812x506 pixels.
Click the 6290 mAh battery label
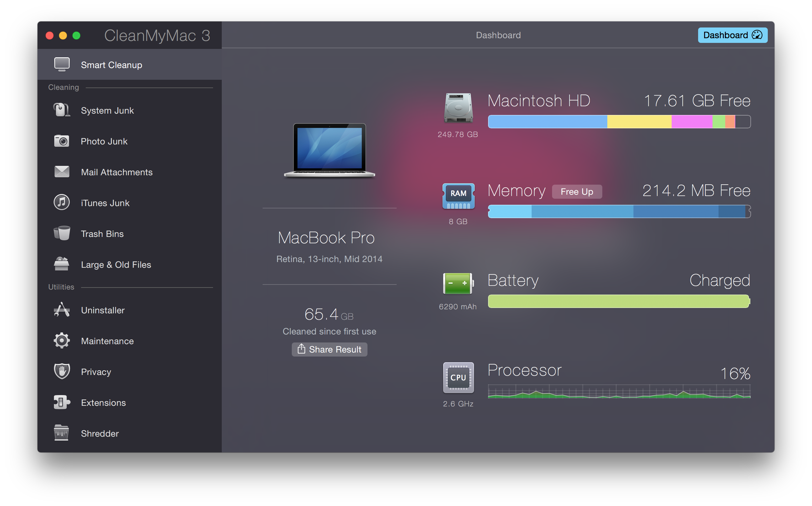click(x=458, y=307)
